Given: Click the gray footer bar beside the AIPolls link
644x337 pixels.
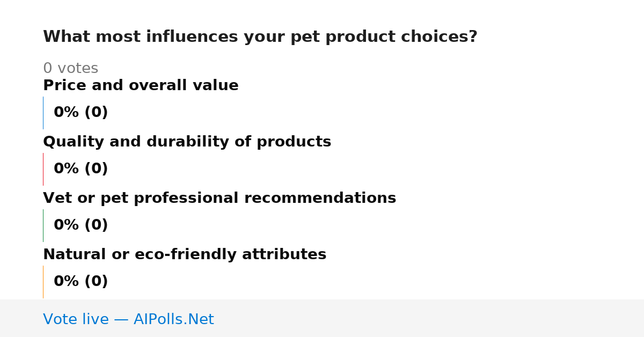Looking at the screenshot, I should click(x=429, y=318).
